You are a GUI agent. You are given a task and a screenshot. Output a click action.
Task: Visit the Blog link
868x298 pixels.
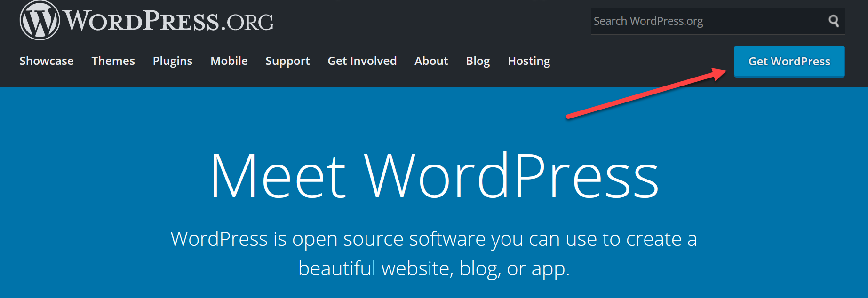478,62
